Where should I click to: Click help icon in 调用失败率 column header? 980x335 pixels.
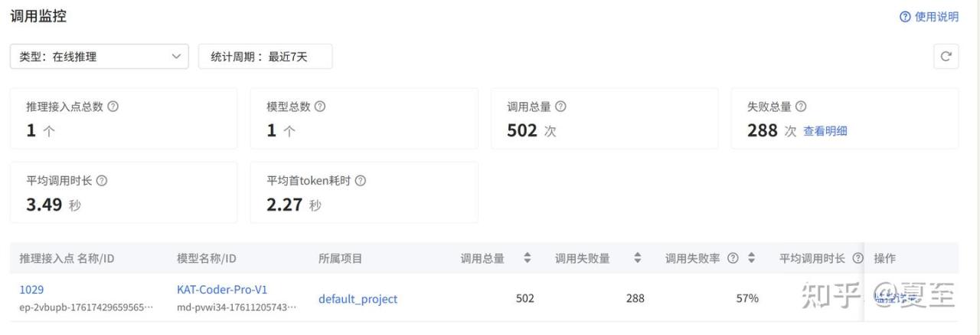tap(733, 258)
